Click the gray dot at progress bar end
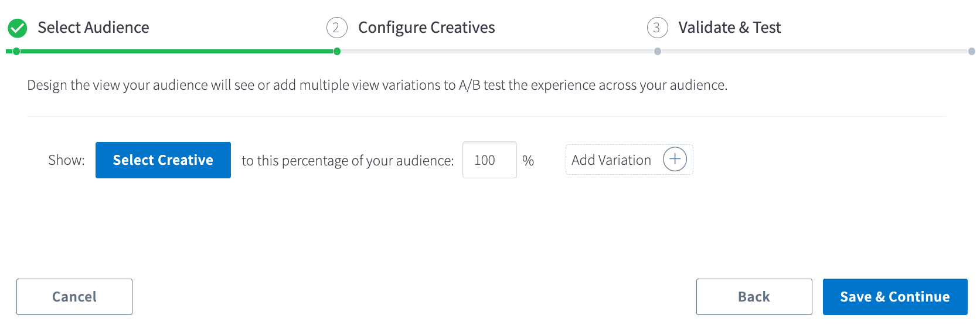The height and width of the screenshot is (325, 980). click(971, 52)
